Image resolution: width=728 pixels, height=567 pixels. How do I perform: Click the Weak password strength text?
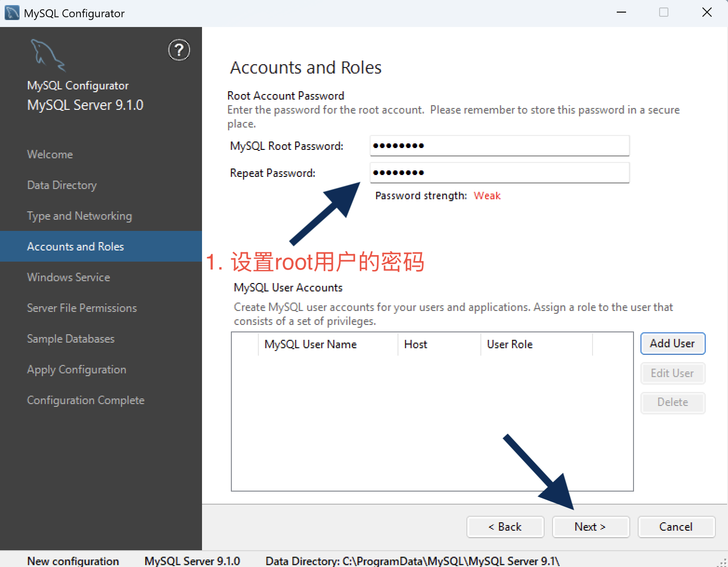(487, 196)
